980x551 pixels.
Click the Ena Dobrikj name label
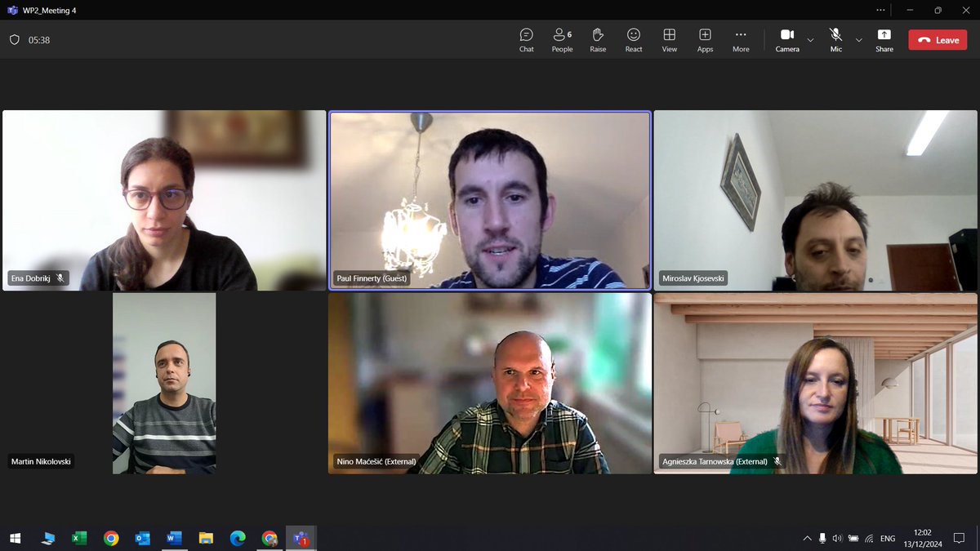click(32, 278)
